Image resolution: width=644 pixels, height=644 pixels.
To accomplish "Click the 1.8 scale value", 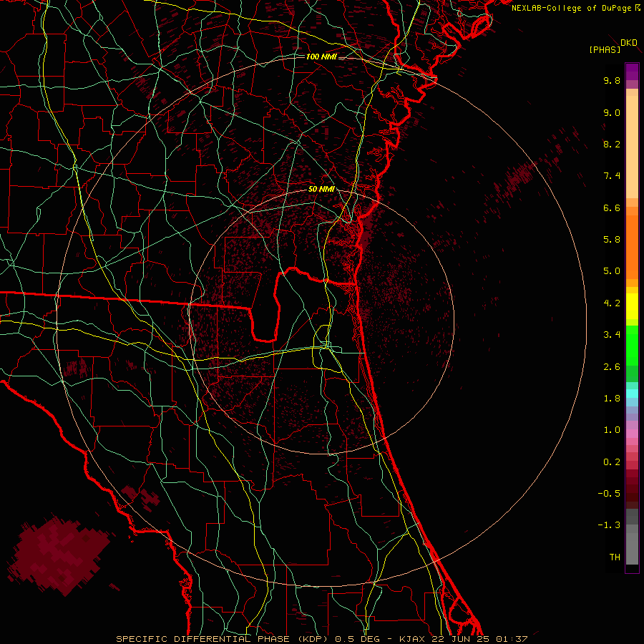I will 612,399.
